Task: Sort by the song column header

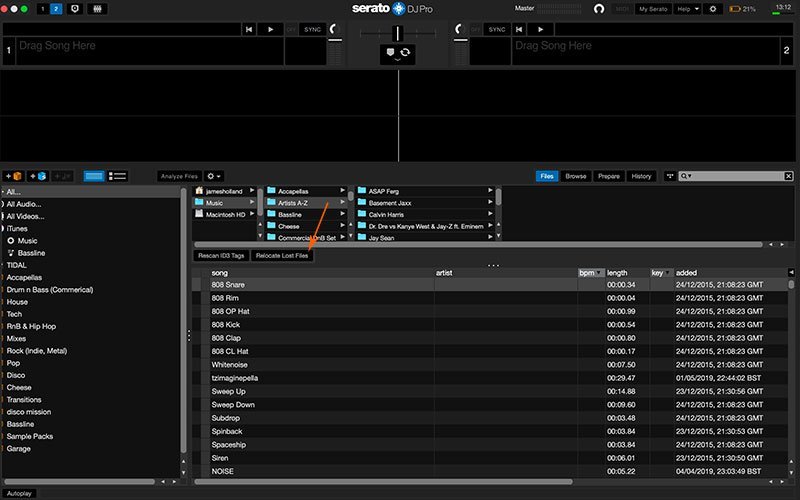Action: 219,273
